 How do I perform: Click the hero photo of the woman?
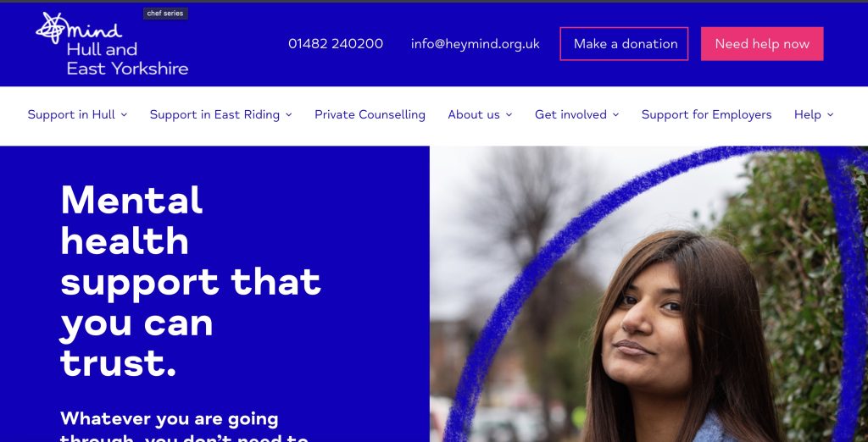pyautogui.click(x=648, y=294)
